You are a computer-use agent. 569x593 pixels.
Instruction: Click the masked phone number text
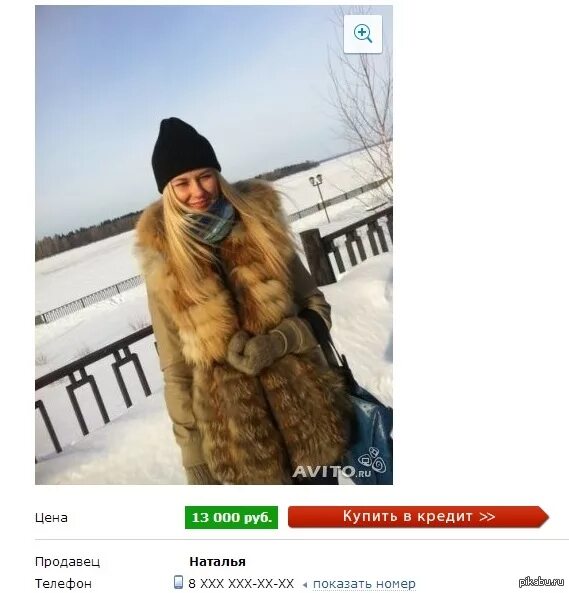click(x=241, y=583)
